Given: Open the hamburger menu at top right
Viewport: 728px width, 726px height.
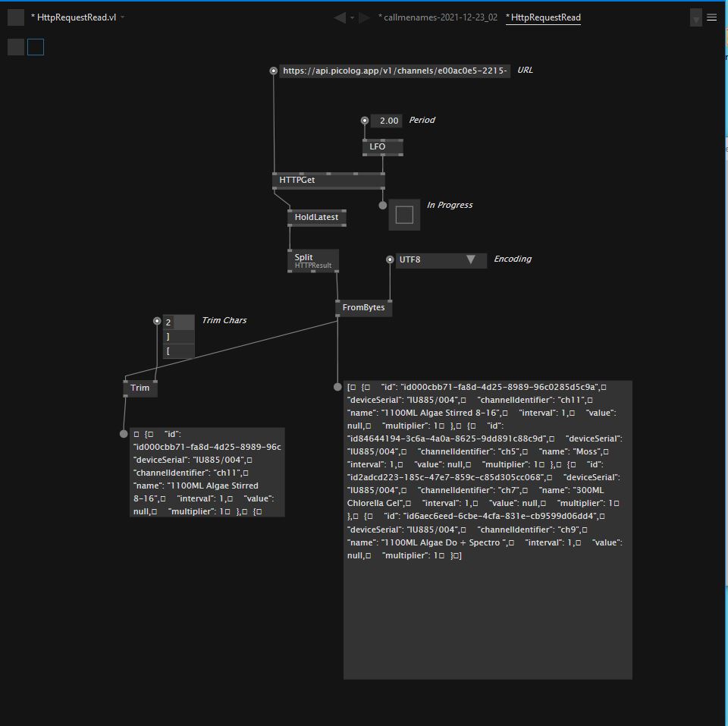Looking at the screenshot, I should pyautogui.click(x=711, y=17).
